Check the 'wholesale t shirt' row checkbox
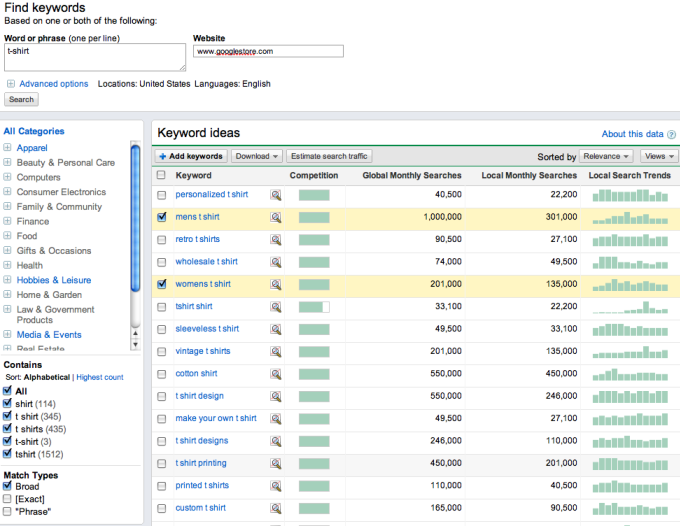This screenshot has width=680, height=526. tap(162, 262)
